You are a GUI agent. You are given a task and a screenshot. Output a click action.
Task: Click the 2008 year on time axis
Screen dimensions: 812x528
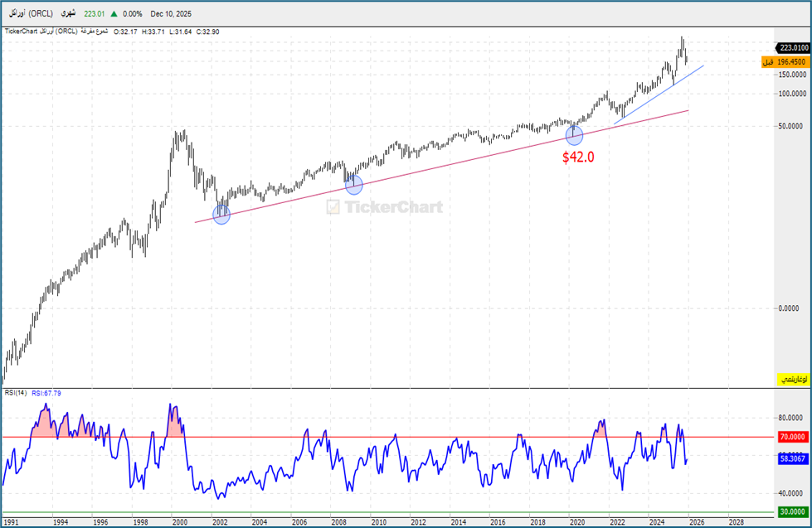coord(338,522)
